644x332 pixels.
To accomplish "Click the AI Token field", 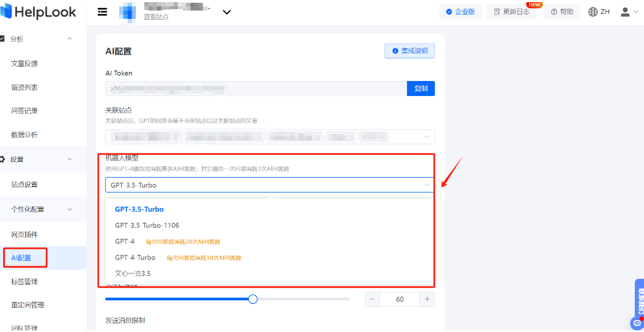I will click(256, 88).
